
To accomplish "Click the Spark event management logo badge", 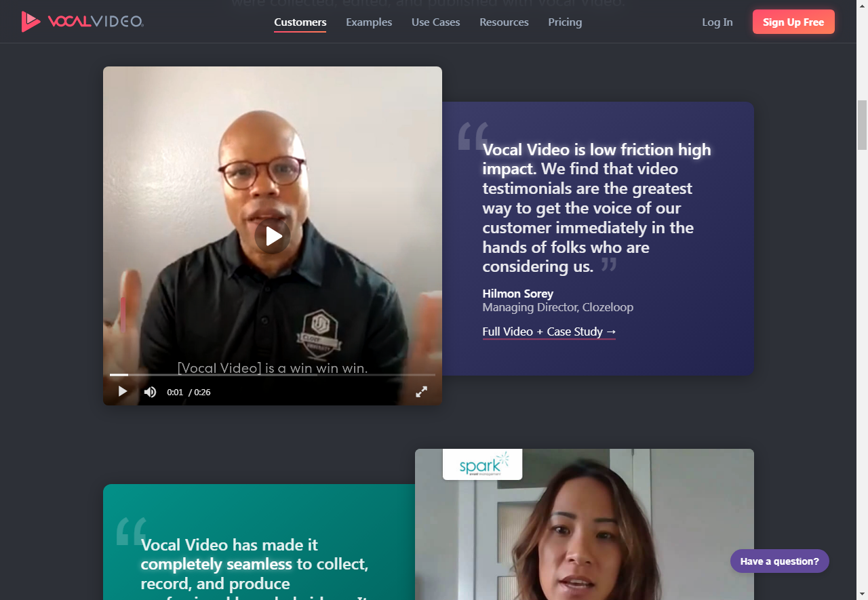I will coord(482,464).
